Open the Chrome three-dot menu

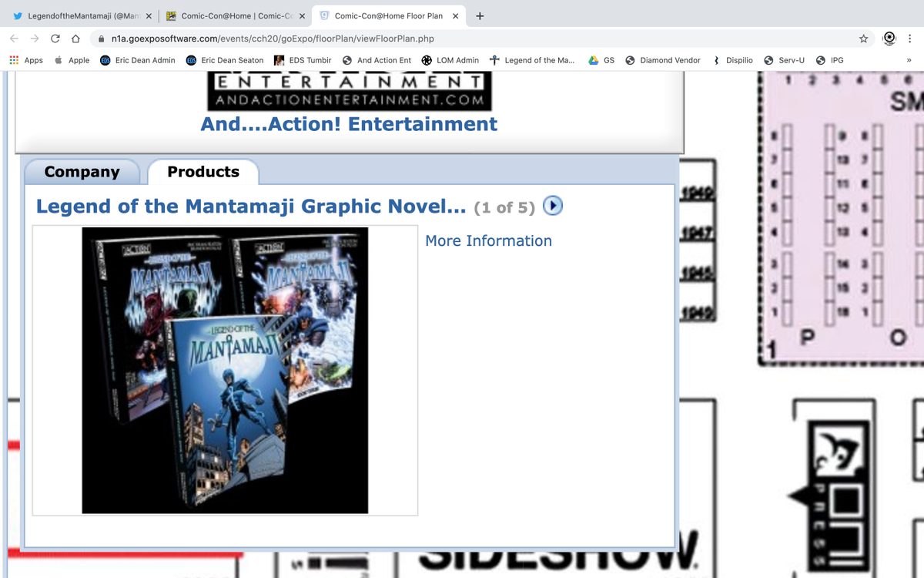(910, 39)
